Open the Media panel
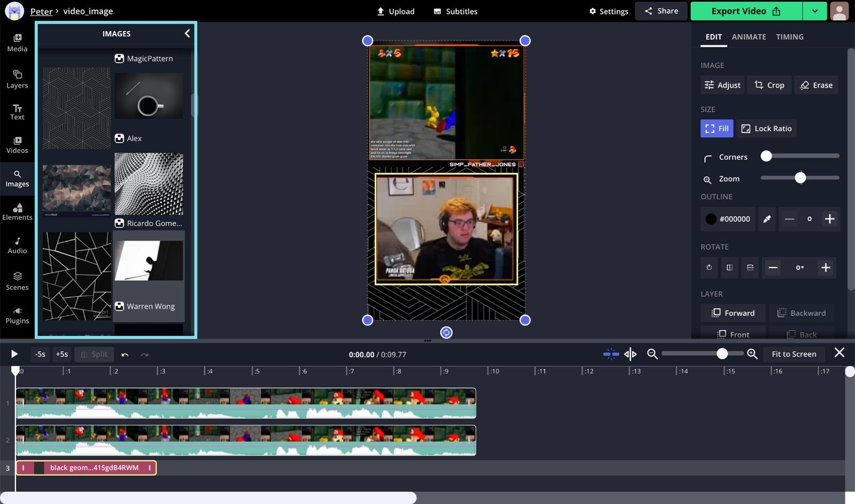The height and width of the screenshot is (504, 855). tap(17, 43)
